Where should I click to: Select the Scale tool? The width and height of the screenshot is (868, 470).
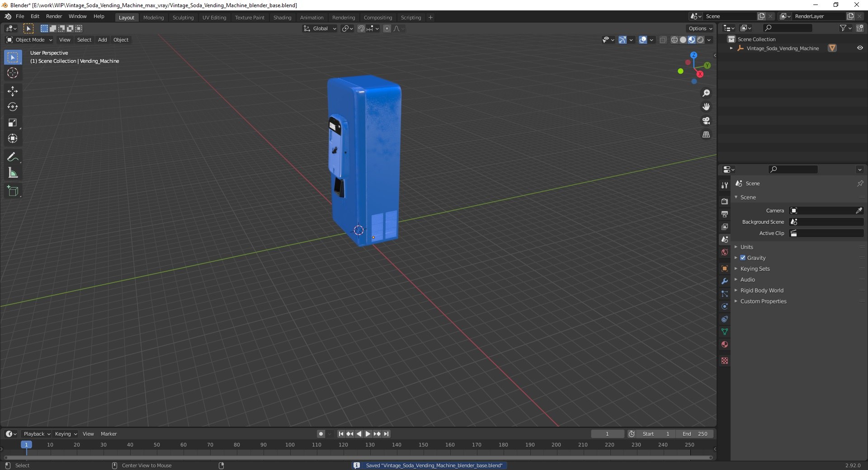[x=13, y=123]
